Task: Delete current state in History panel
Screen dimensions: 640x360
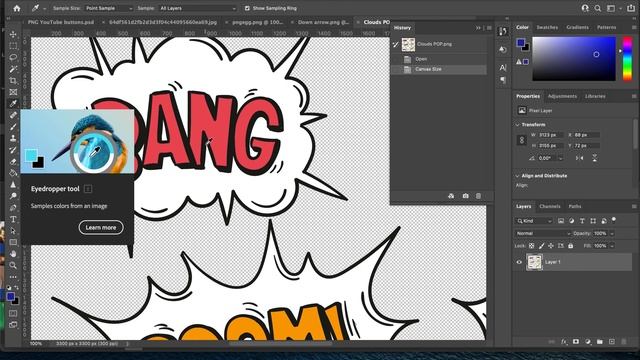Action: (x=478, y=196)
